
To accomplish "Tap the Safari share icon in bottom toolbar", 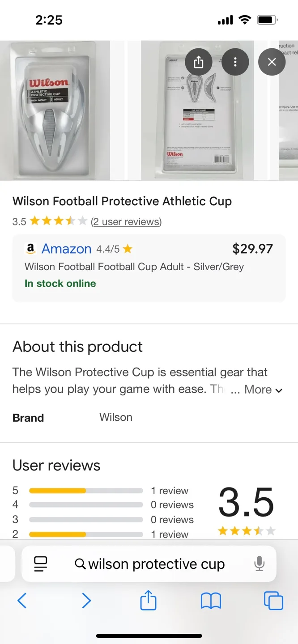I will point(148,601).
